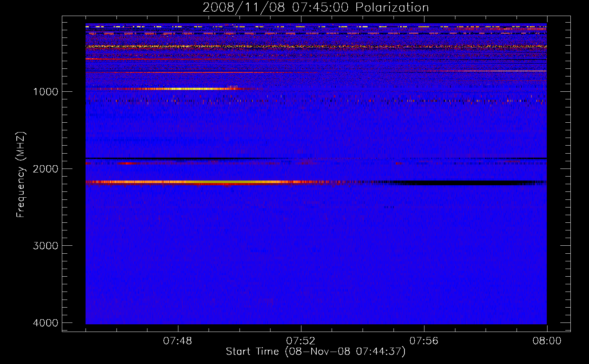
Task: Click the 07:56 time tick label
Action: [424, 341]
